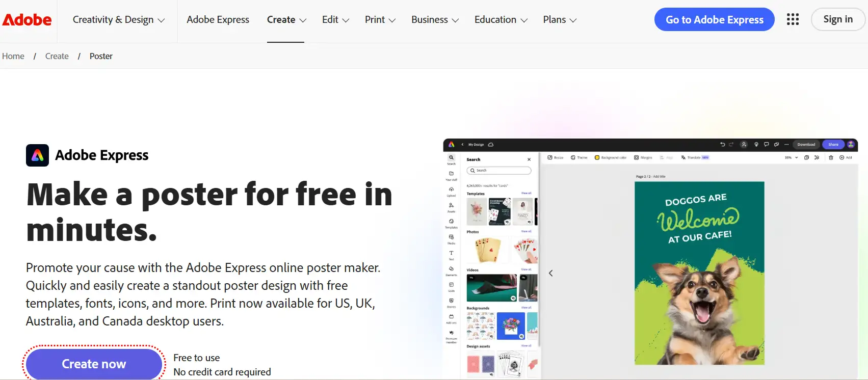
Task: Collapse the side panel with left chevron
Action: click(x=550, y=273)
